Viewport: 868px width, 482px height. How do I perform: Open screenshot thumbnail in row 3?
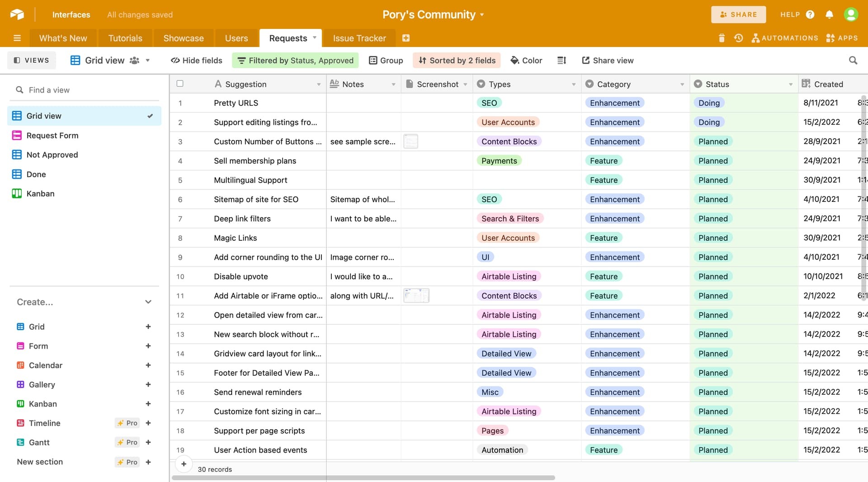[410, 141]
